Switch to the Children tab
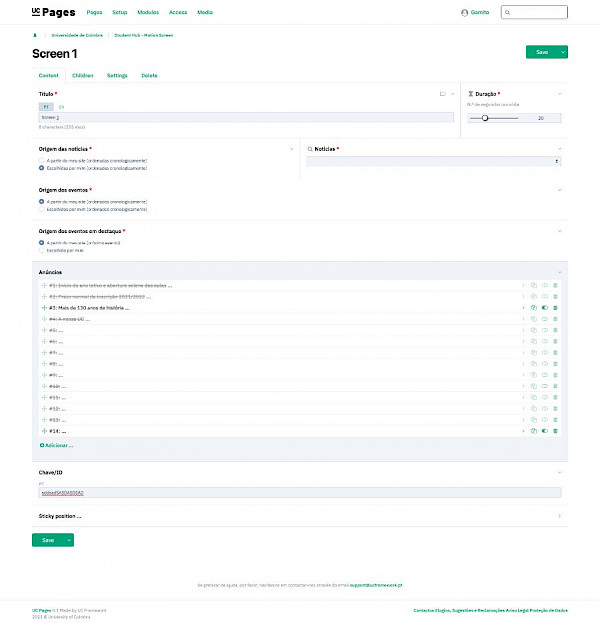The height and width of the screenshot is (623, 600). point(83,75)
